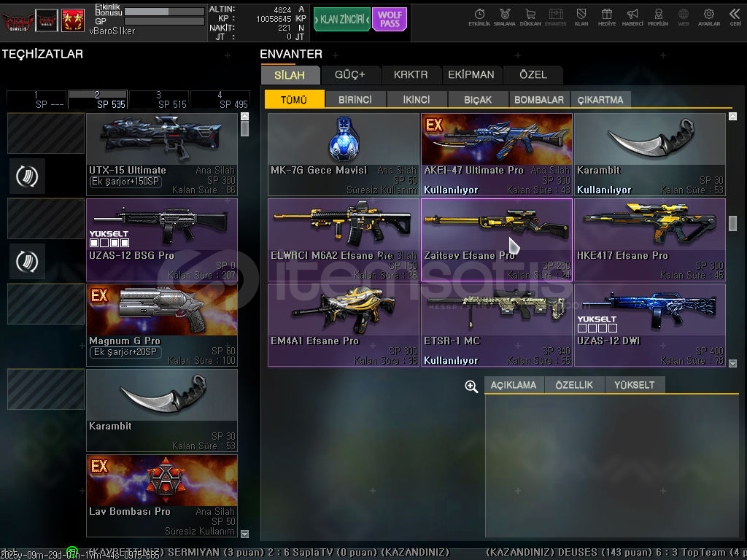Open the AYARLAR gear icon
Image resolution: width=747 pixels, height=560 pixels.
point(709,17)
